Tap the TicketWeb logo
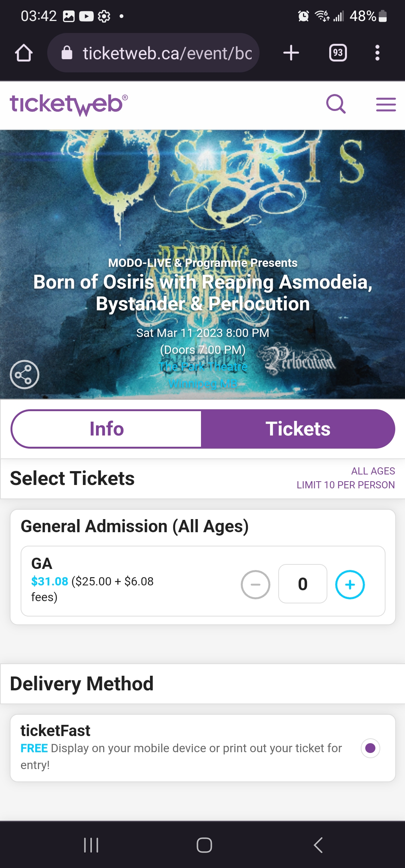Viewport: 405px width, 868px height. [x=68, y=104]
